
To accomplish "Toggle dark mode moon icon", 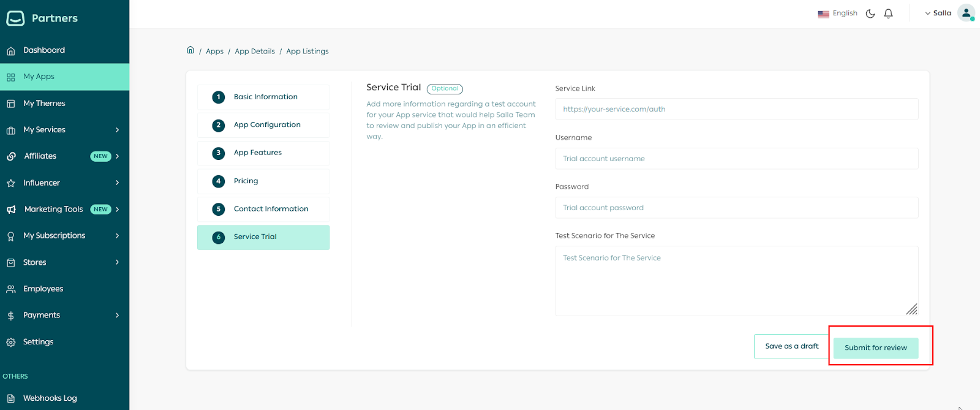I will 870,13.
